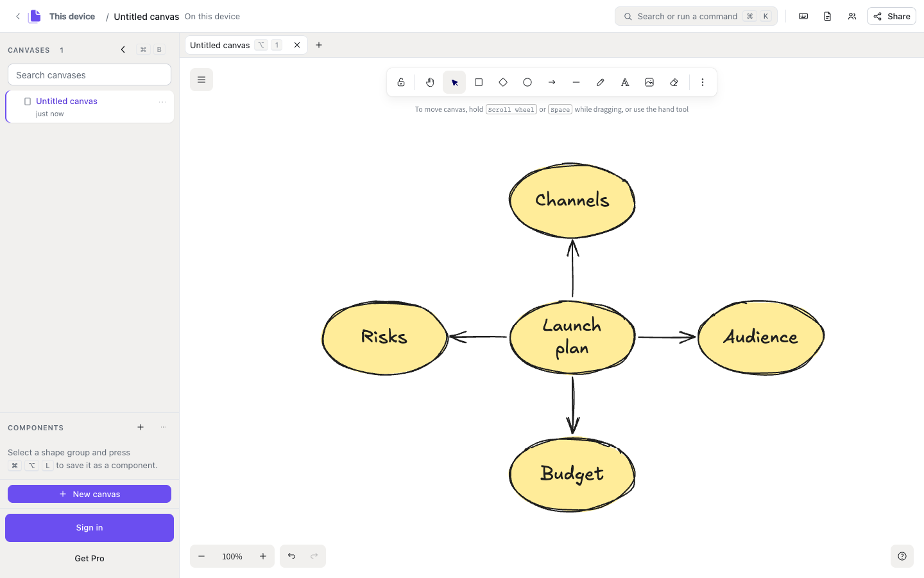This screenshot has width=924, height=578.
Task: Open the collaborators people icon
Action: (852, 16)
